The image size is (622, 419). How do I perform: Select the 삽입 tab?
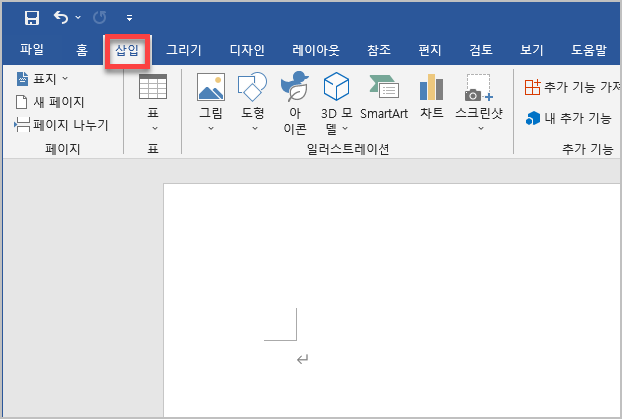coord(127,50)
